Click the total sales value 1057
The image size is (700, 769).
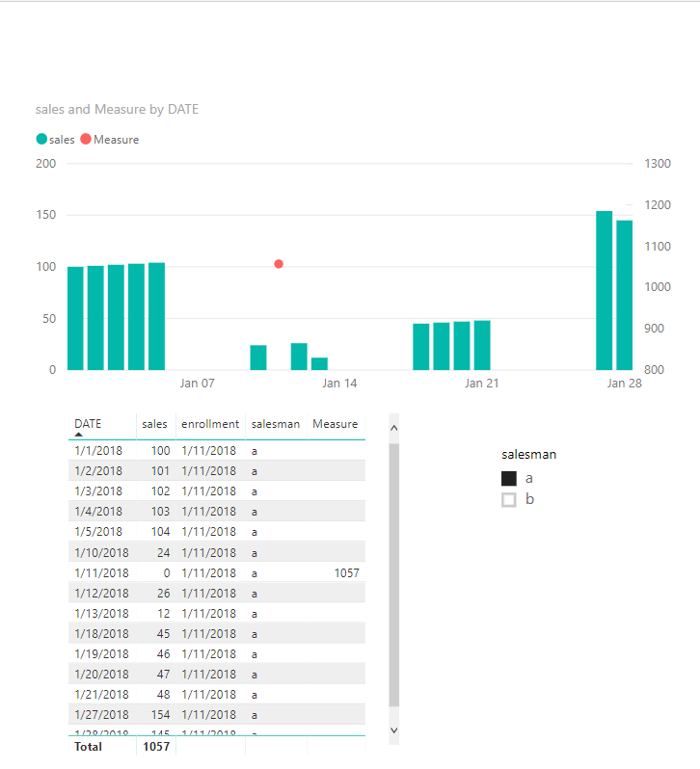pos(156,747)
